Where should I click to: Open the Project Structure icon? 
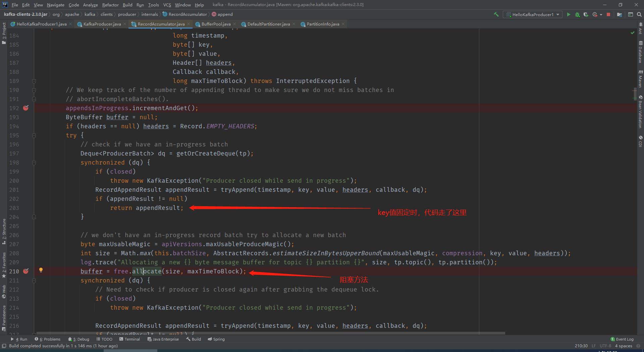[x=620, y=14]
